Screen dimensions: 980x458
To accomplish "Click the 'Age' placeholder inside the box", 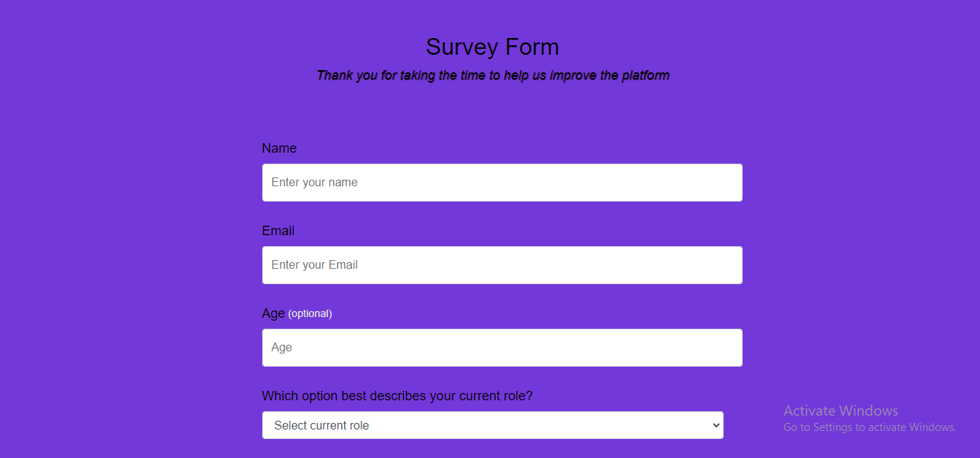I will point(282,348).
